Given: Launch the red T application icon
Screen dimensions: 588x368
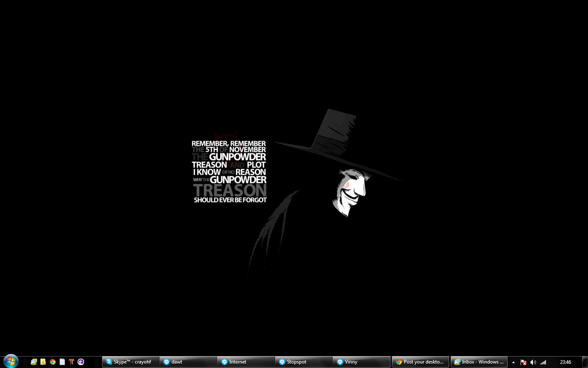Looking at the screenshot, I should pos(71,362).
